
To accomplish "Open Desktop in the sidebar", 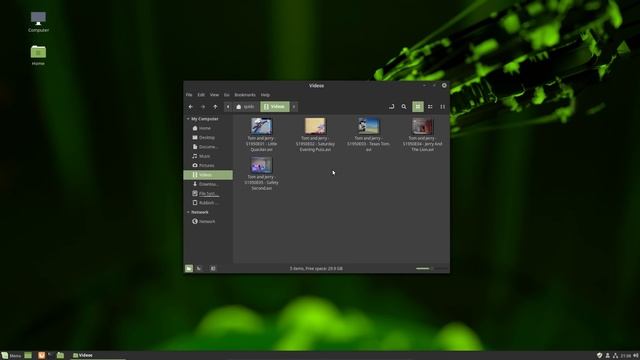I will (x=208, y=138).
